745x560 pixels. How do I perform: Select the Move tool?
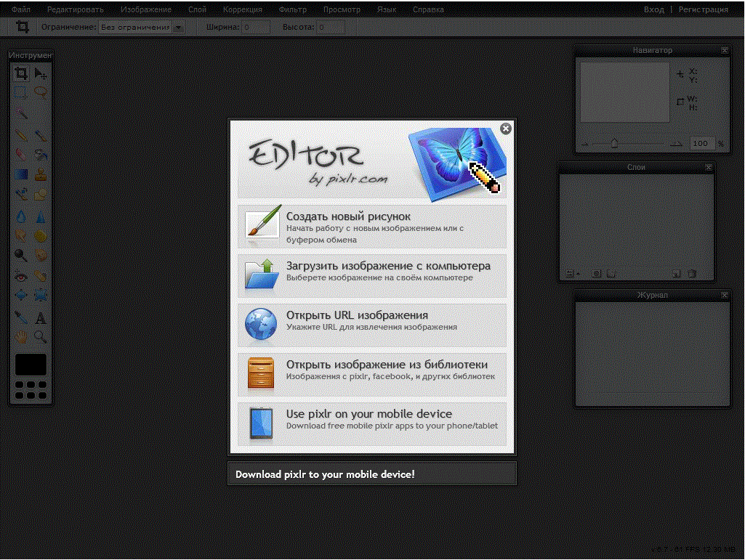[41, 73]
